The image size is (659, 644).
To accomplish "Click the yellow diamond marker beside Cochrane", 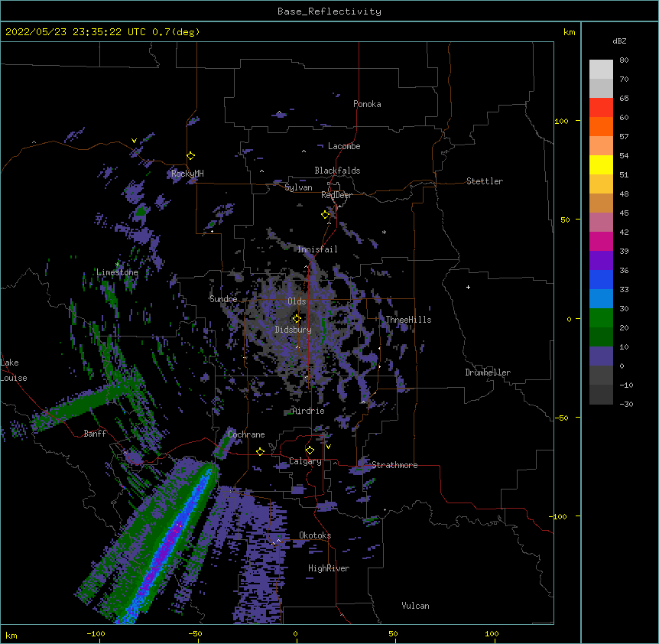I will coord(260,451).
